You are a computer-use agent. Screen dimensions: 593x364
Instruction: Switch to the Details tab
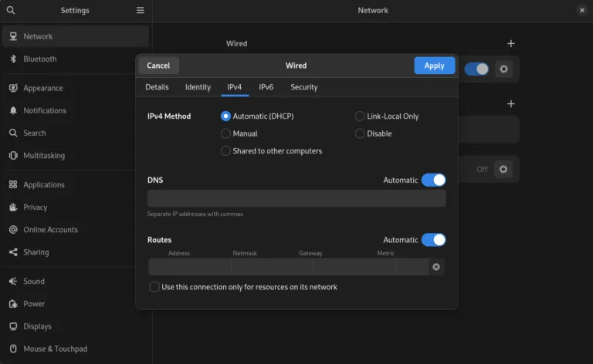pos(157,87)
